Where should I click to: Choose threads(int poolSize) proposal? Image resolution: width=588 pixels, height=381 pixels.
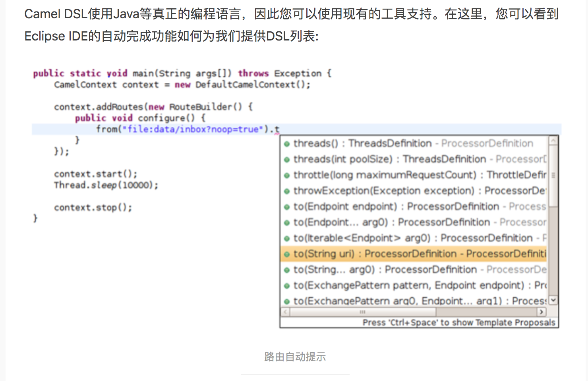click(x=414, y=159)
